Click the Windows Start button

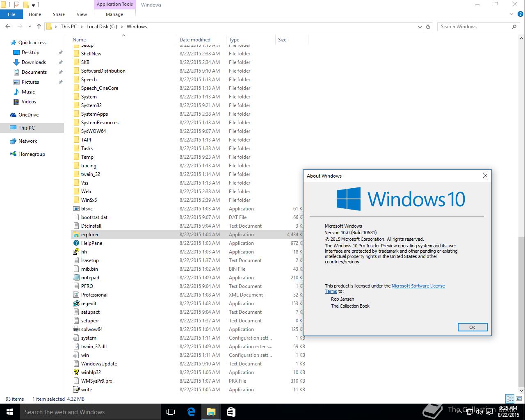point(10,412)
